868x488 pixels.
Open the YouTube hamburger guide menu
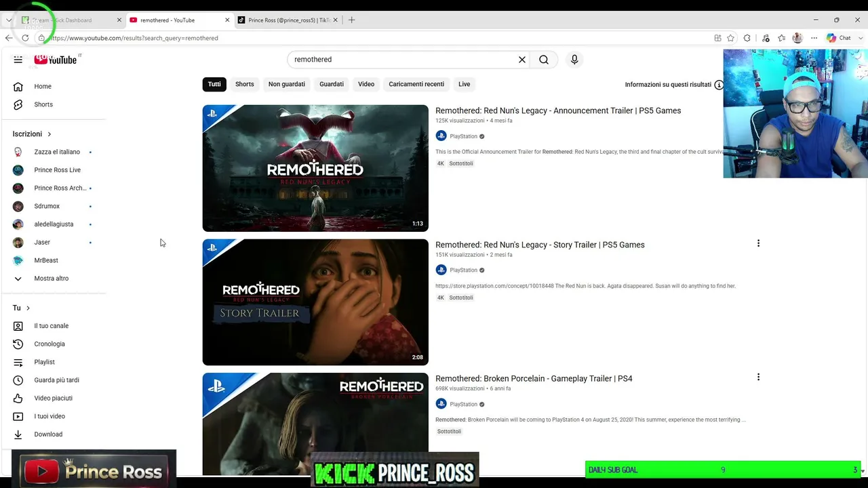[18, 60]
